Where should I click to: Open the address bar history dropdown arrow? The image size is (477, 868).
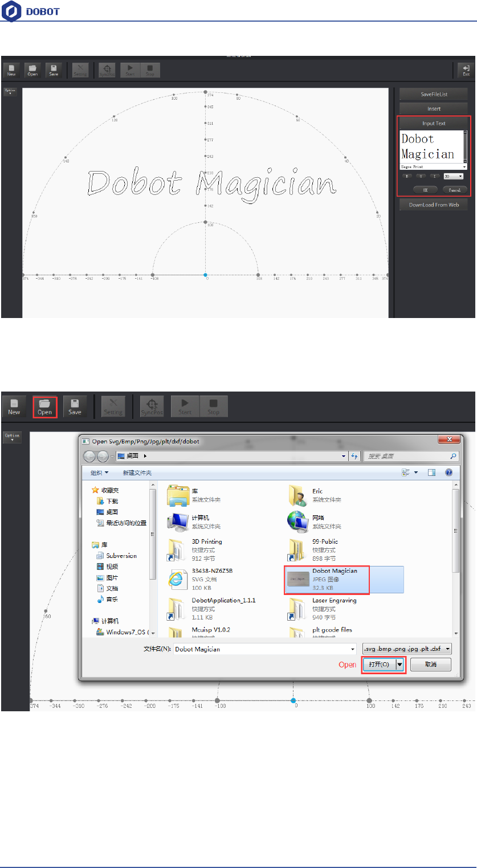click(x=344, y=456)
